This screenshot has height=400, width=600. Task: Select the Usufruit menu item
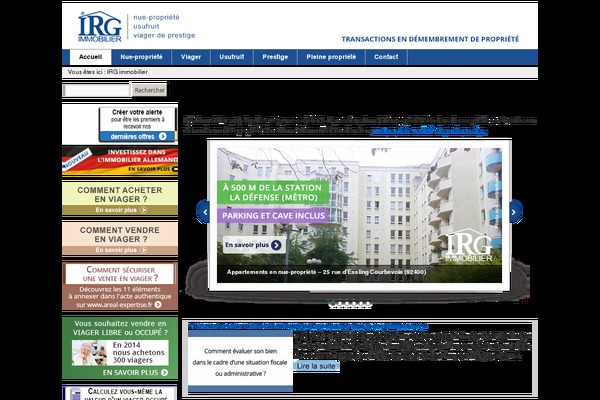pyautogui.click(x=232, y=57)
